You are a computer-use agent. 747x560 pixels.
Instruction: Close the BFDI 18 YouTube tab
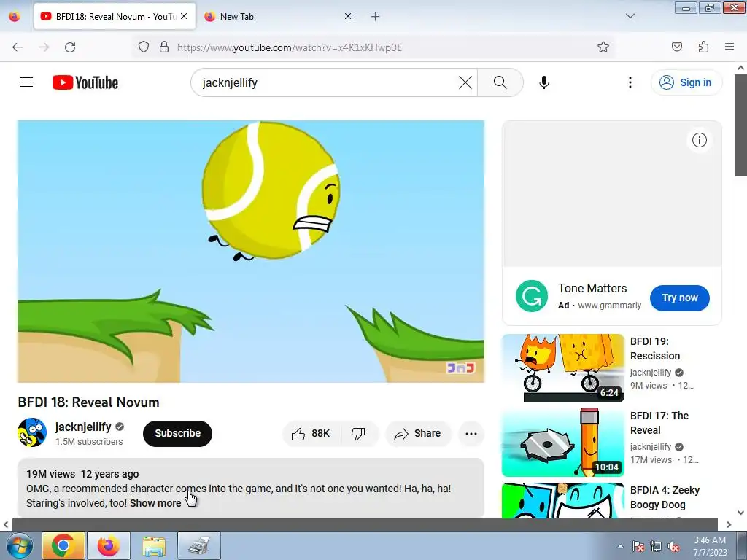coord(184,16)
